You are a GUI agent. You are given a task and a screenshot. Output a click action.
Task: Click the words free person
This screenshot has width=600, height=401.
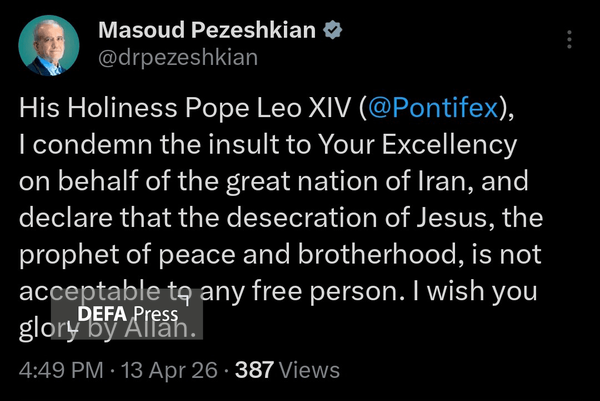click(x=347, y=293)
